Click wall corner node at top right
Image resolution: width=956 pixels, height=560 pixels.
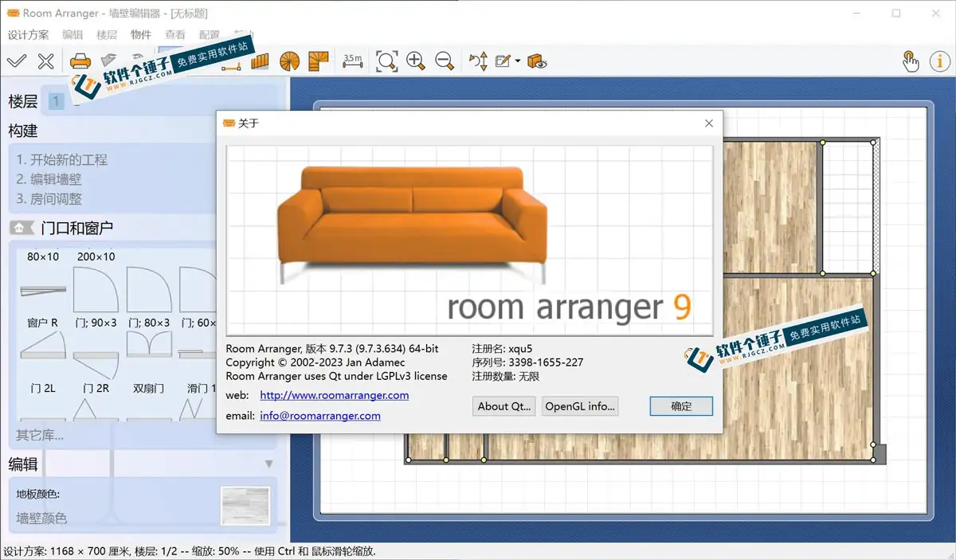[x=873, y=143]
